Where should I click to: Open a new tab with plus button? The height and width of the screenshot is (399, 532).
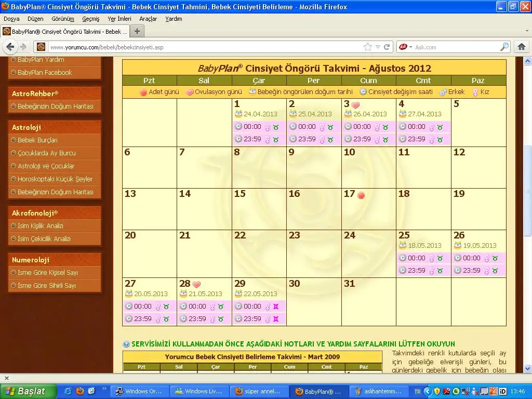click(x=137, y=32)
